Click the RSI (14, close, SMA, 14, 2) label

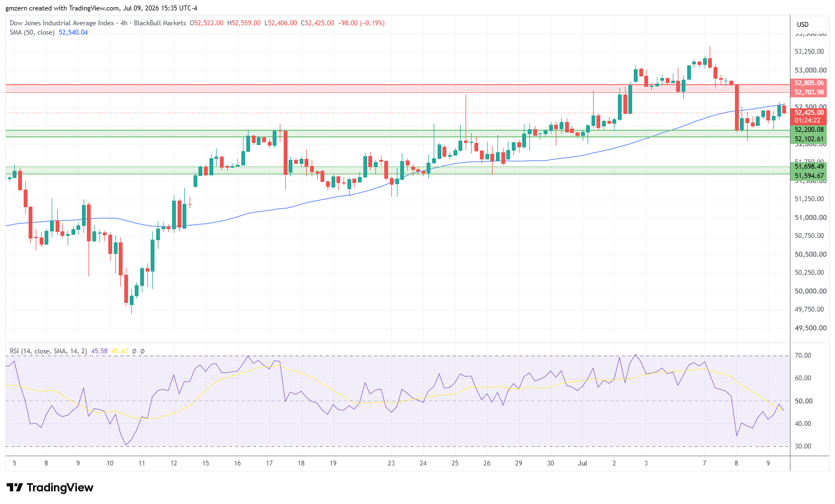[48, 351]
